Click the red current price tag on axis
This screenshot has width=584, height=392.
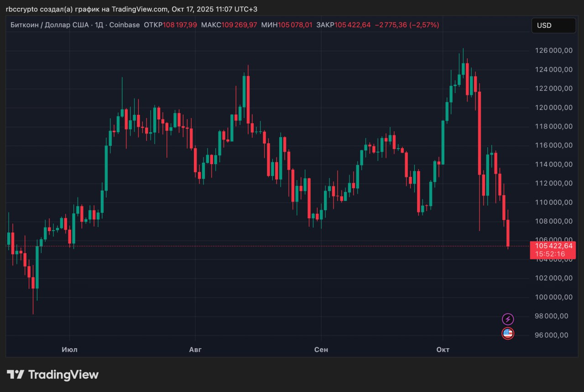[552, 250]
